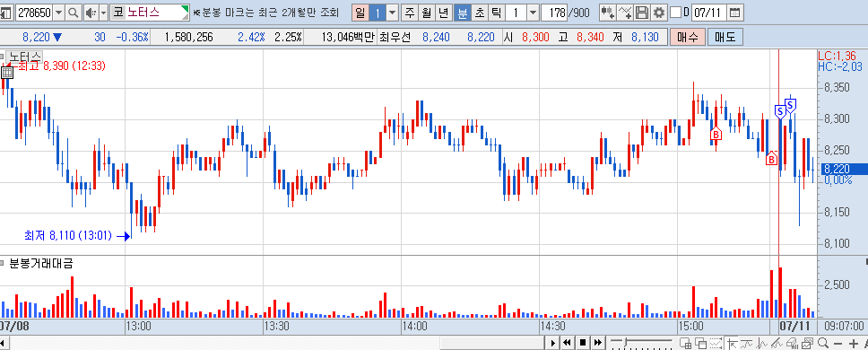Click the chart zoom magnifier icon at bottom
Image resolution: width=868 pixels, height=350 pixels.
pos(823,342)
